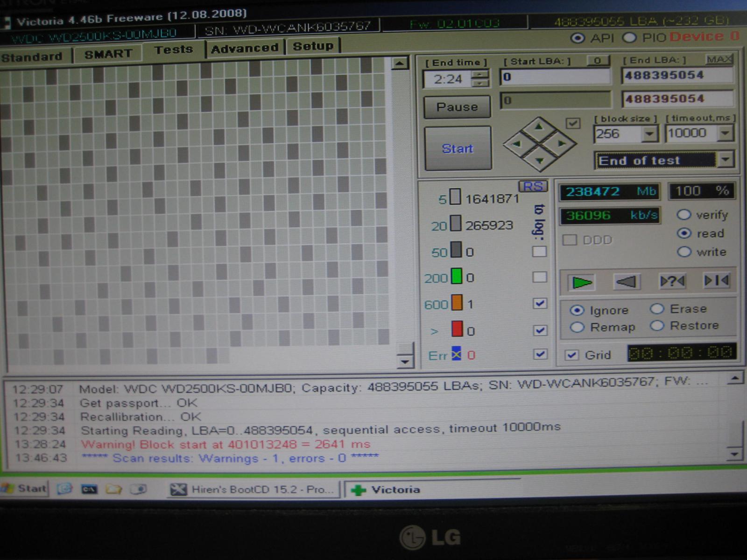Expand the End of test dropdown

coord(725,160)
